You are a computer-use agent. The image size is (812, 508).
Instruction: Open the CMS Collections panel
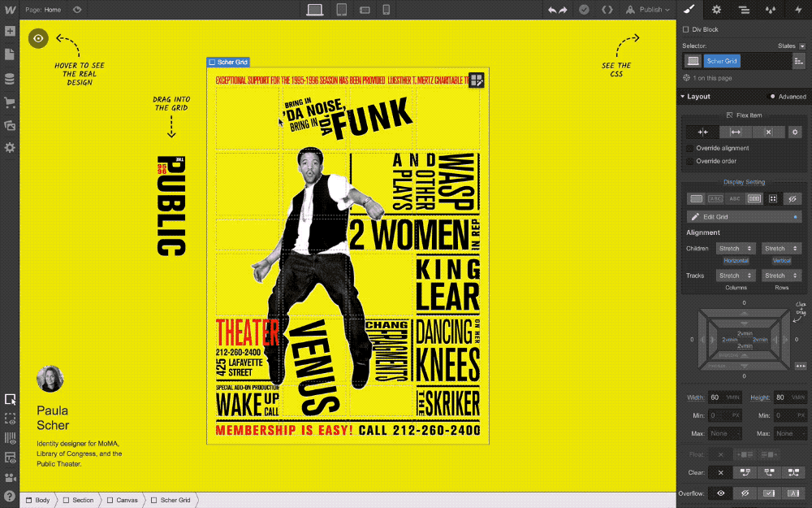[x=10, y=79]
